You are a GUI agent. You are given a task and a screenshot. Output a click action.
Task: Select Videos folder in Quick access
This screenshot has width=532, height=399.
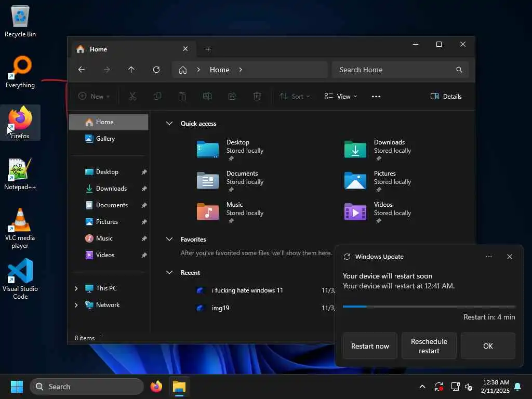[x=378, y=212]
